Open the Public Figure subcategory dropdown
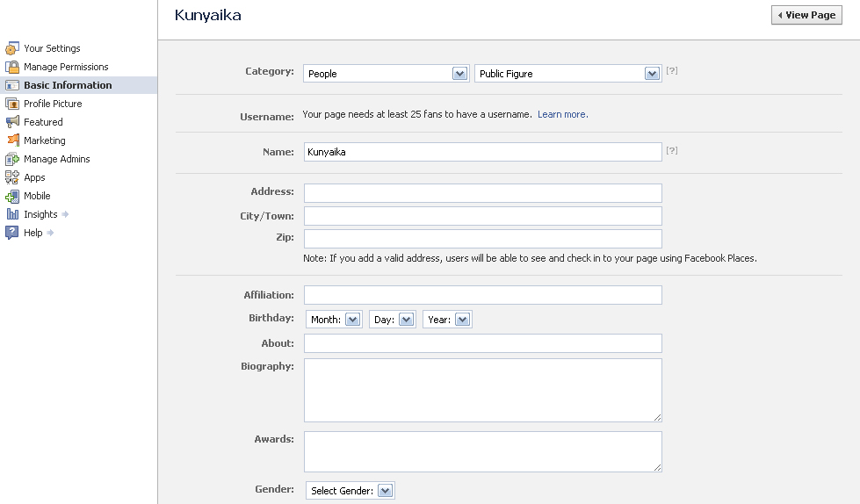The width and height of the screenshot is (860, 504). [x=567, y=74]
